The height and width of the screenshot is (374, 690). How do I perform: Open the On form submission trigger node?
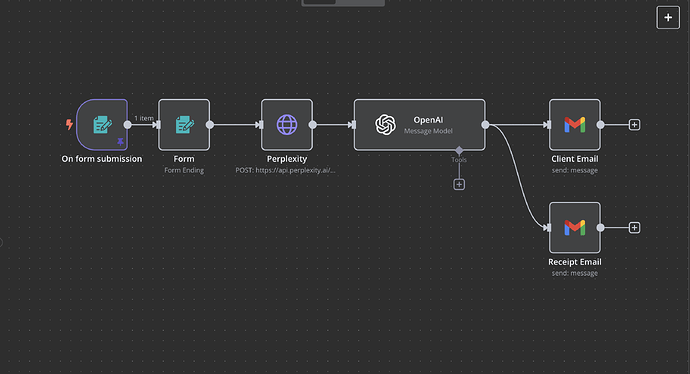[x=102, y=125]
